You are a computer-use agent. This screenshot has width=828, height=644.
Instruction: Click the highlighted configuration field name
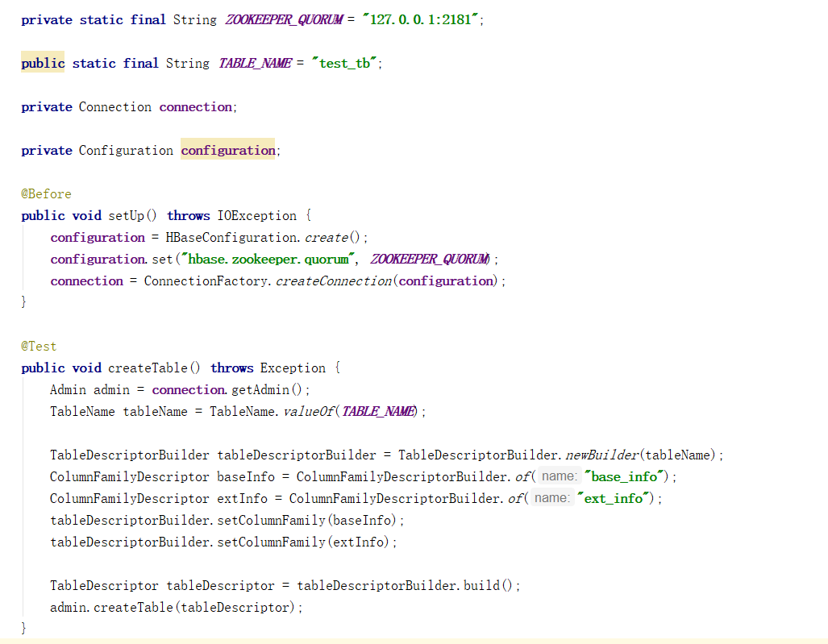pyautogui.click(x=227, y=151)
